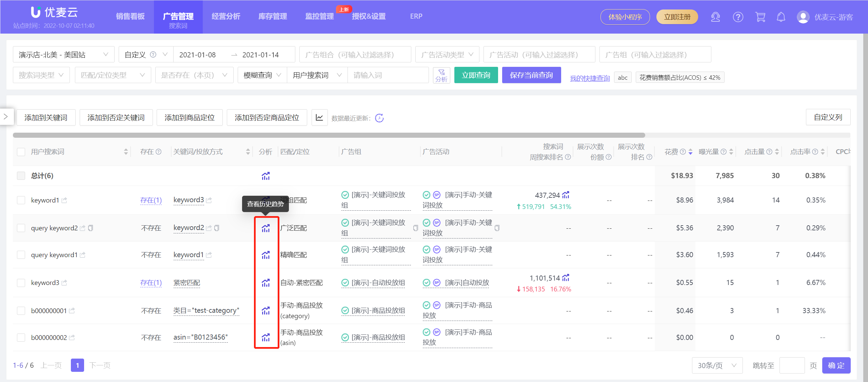Open the external link next to b000000002

coord(72,337)
